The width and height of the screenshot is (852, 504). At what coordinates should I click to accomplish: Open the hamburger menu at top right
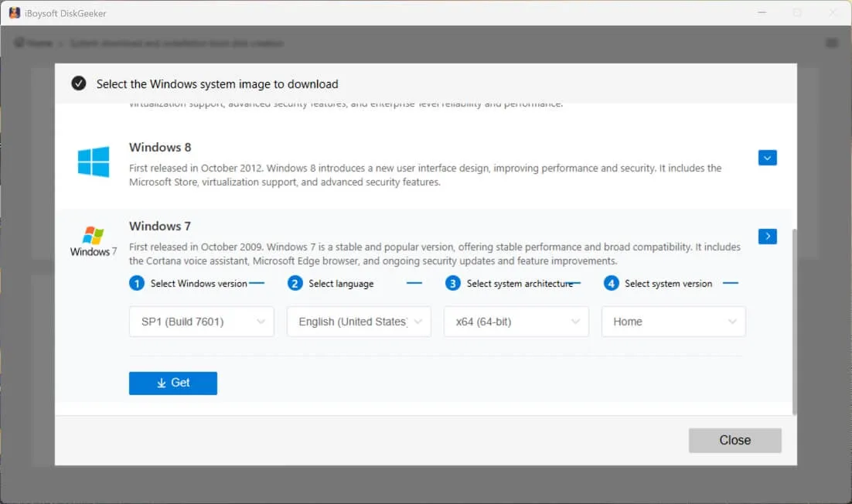[x=833, y=43]
